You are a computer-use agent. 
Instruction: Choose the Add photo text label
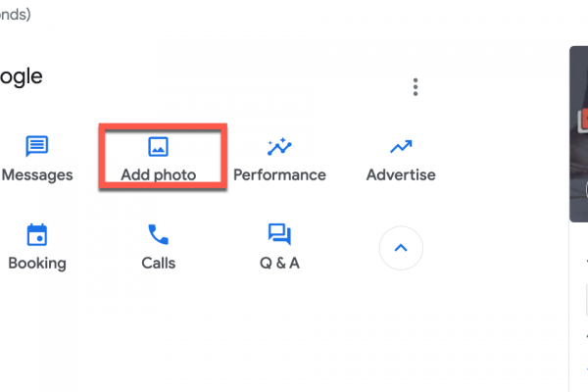coord(158,175)
